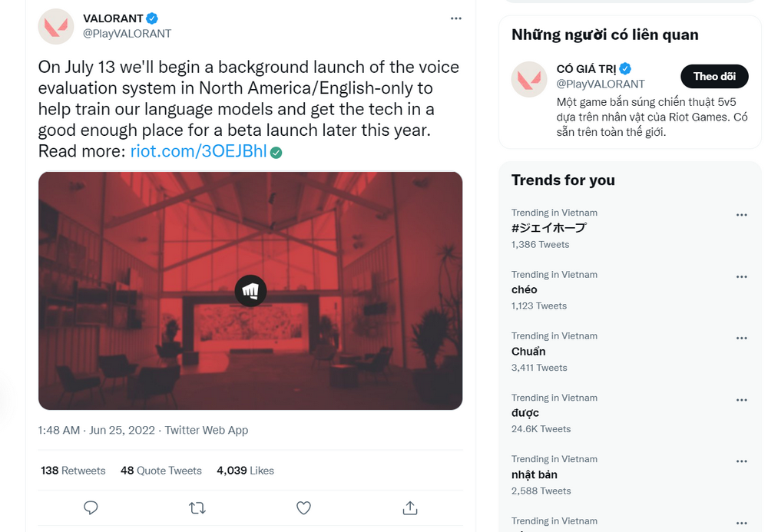768x532 pixels.
Task: Select the nhật bản trending topic
Action: 535,475
